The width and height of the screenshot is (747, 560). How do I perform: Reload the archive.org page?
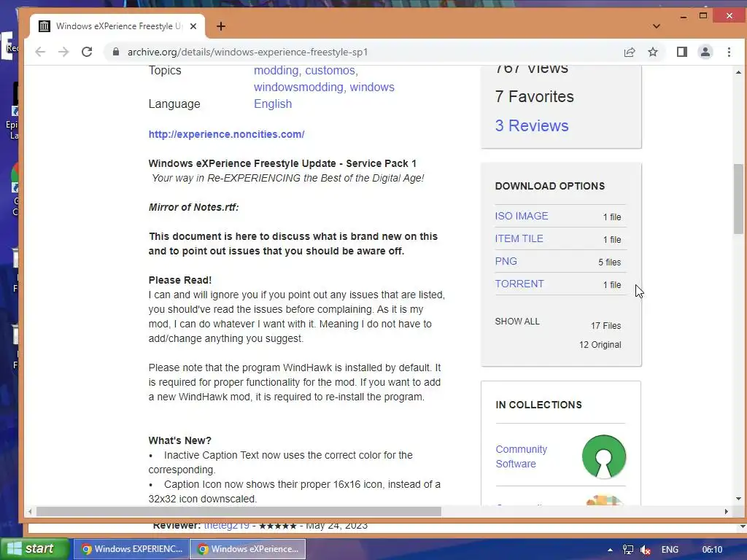87,52
